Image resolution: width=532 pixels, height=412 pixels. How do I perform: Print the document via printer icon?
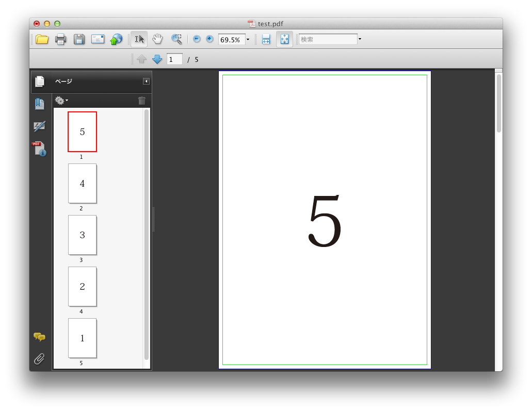(x=61, y=39)
